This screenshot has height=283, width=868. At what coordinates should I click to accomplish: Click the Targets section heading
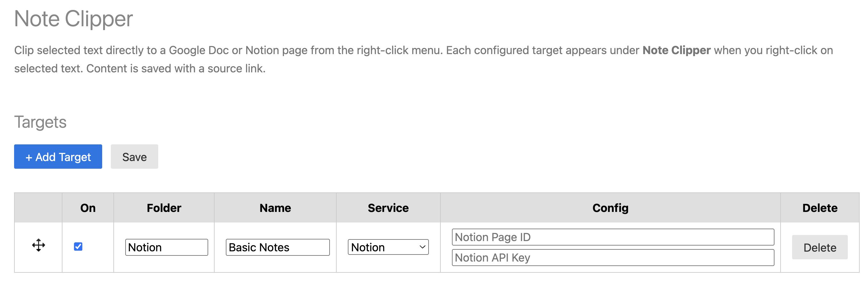[x=40, y=122]
